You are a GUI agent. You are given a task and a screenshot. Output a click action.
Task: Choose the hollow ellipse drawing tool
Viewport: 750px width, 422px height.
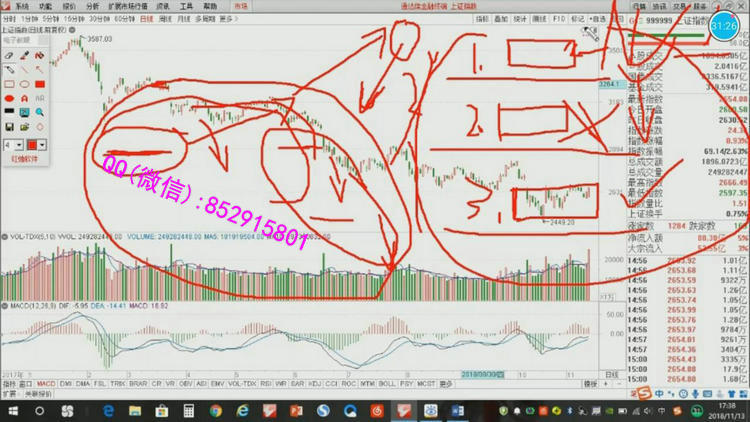(x=24, y=84)
